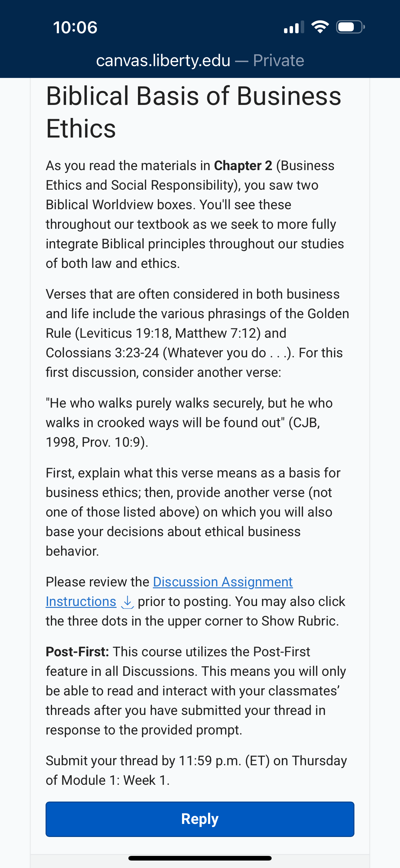Tap the 10:06 clock in status bar

pyautogui.click(x=75, y=27)
